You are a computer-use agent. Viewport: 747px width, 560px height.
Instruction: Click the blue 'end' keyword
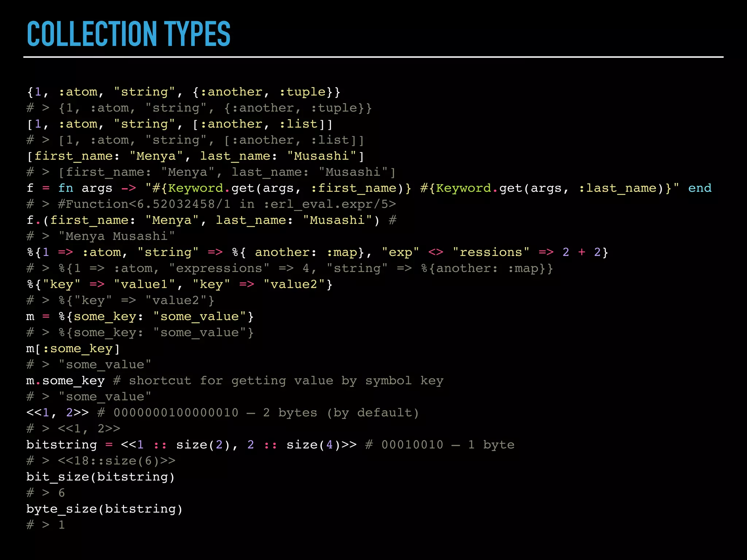(699, 188)
